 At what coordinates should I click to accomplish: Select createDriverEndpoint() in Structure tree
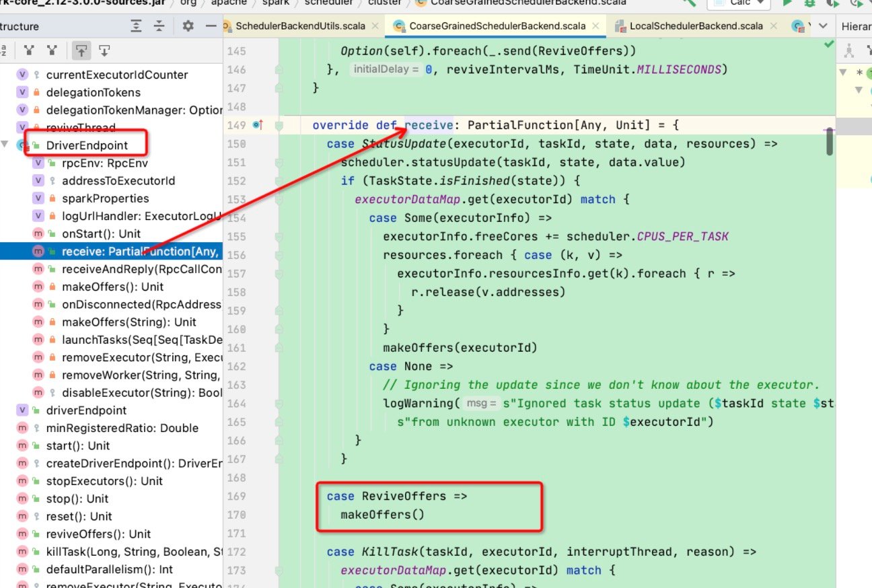(135, 463)
